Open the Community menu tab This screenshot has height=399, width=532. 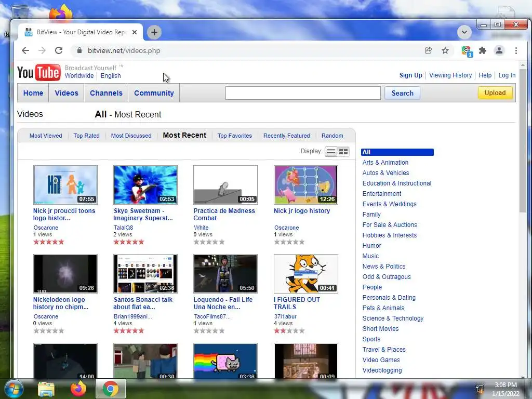click(154, 93)
